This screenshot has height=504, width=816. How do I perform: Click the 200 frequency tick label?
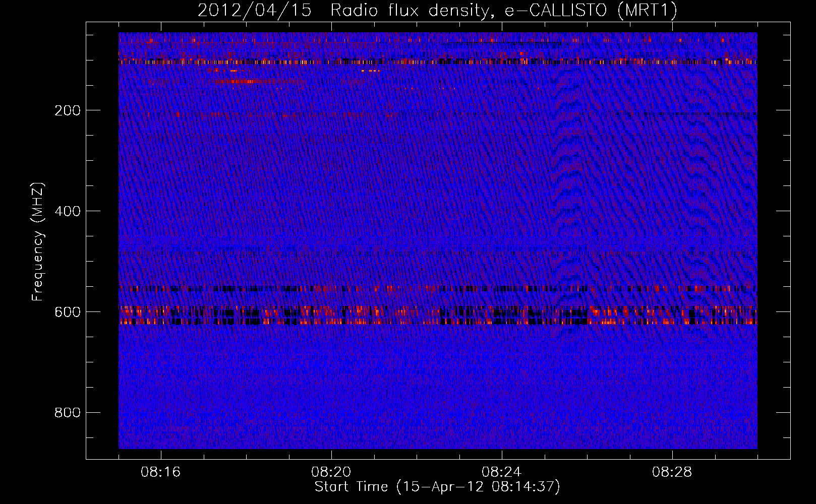(68, 110)
